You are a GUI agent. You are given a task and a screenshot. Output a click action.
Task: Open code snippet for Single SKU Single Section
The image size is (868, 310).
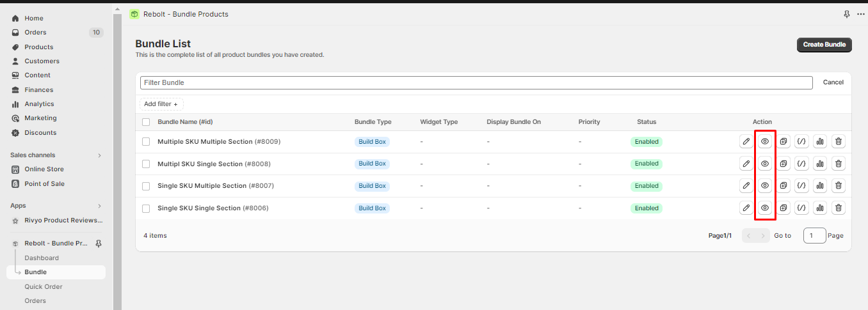801,208
